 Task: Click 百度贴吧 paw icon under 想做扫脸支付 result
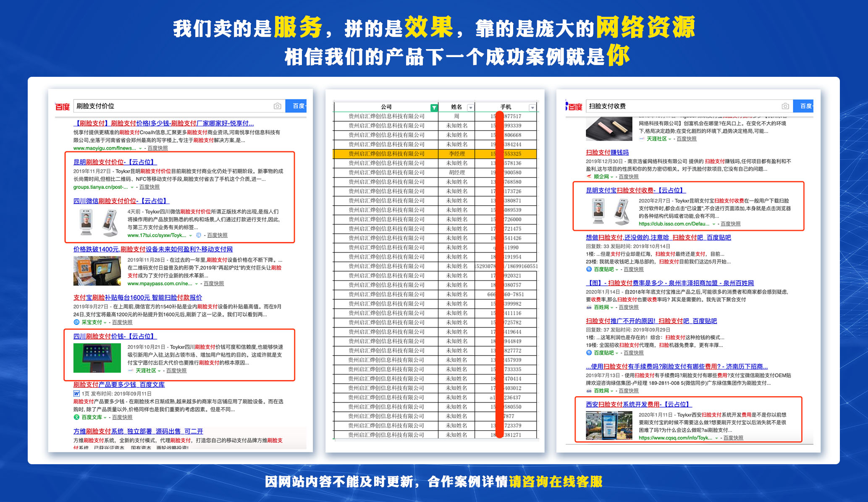click(589, 269)
